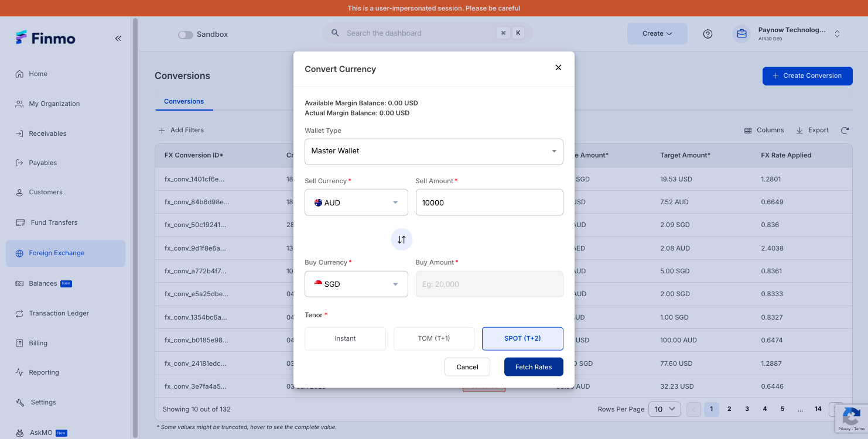This screenshot has height=439, width=868.
Task: Click the Create Conversion button
Action: (x=807, y=76)
